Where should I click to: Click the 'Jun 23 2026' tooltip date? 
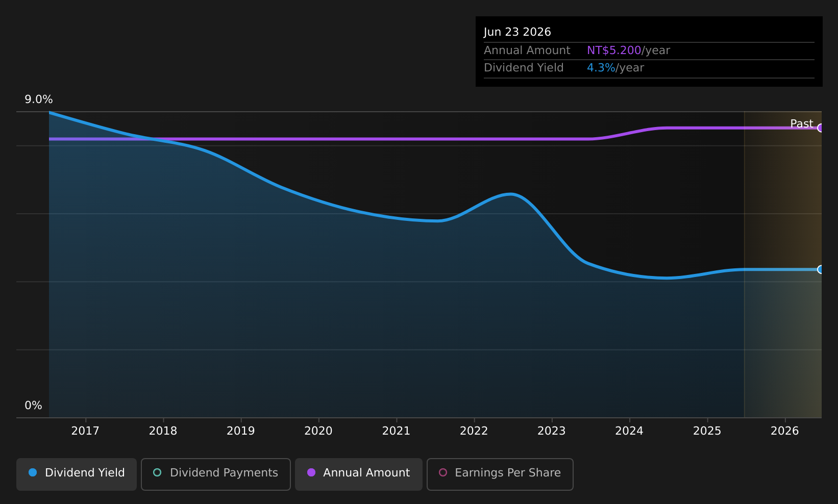point(517,32)
